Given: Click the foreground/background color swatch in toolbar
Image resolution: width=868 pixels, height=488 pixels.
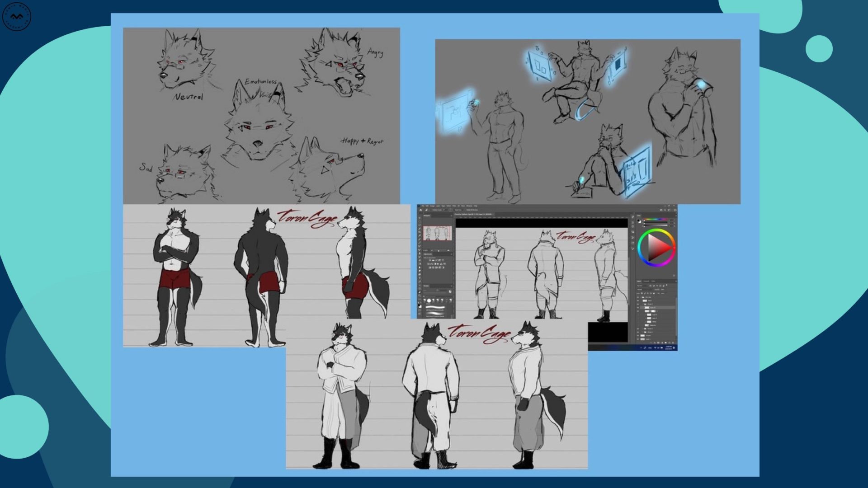Looking at the screenshot, I should (420, 306).
